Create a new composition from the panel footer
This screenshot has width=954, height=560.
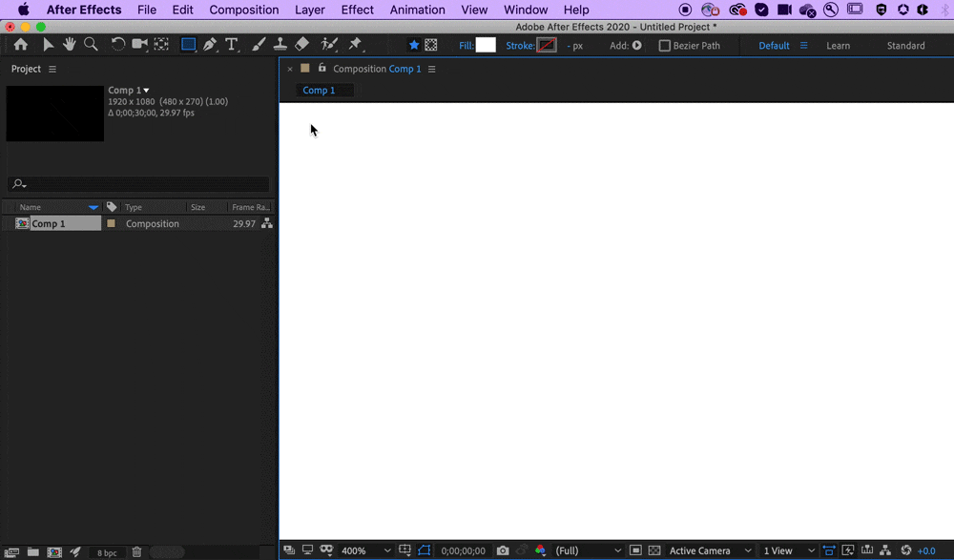pos(54,552)
